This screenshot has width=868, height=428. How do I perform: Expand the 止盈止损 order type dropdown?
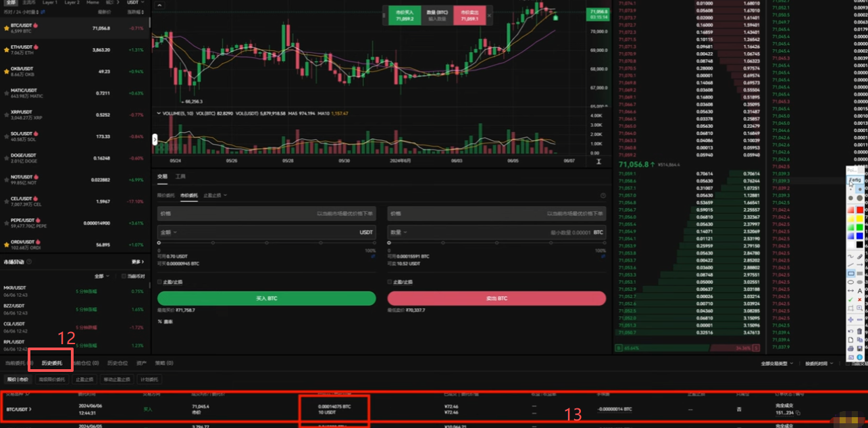[215, 195]
